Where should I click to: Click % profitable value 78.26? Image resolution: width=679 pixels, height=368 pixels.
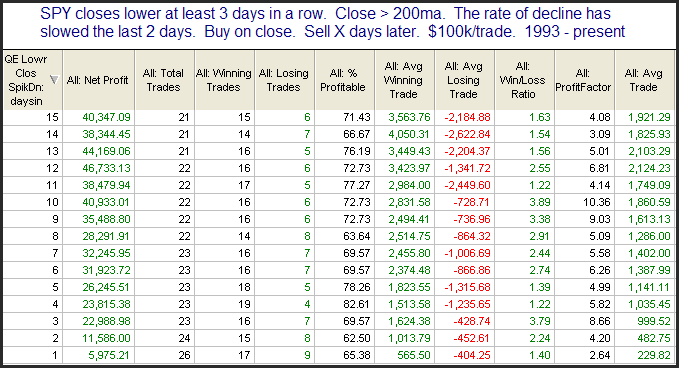(x=357, y=287)
